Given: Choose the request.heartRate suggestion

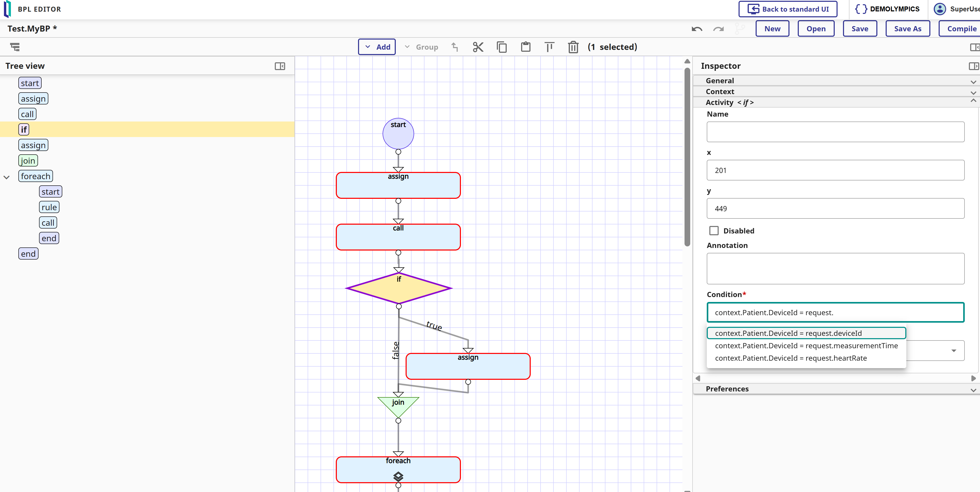Looking at the screenshot, I should [791, 358].
